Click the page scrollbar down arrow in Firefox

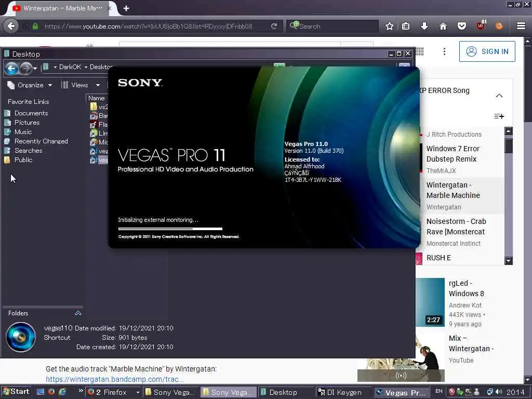(x=528, y=380)
